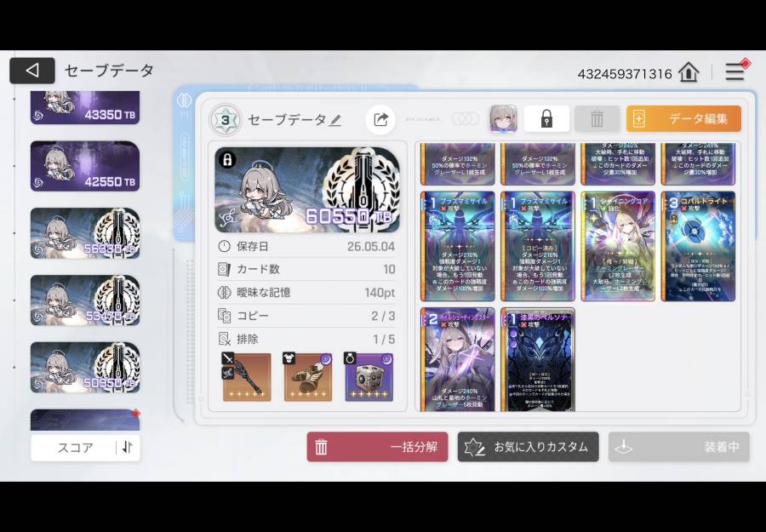Image resolution: width=766 pixels, height=532 pixels.
Task: Tap the removal count 1 / 5
Action: click(384, 339)
